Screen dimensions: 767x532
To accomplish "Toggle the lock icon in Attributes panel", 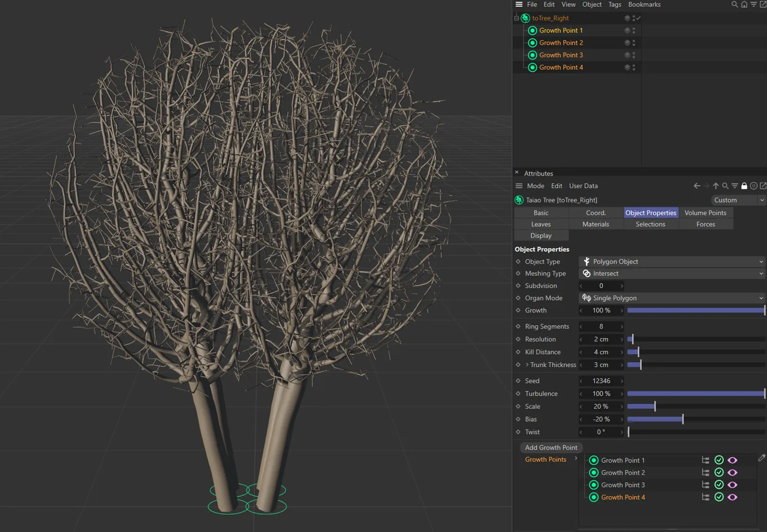I will click(743, 186).
